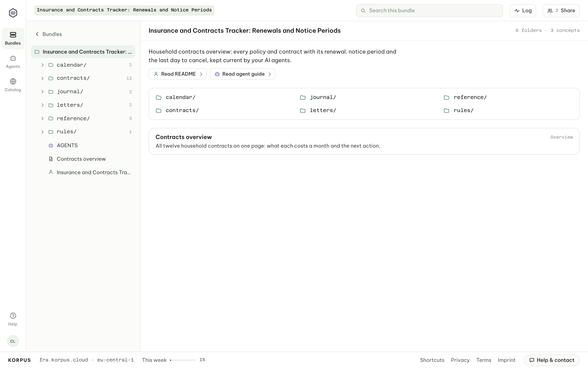Focus the Search this bundle field
Image resolution: width=588 pixels, height=368 pixels.
pos(429,10)
